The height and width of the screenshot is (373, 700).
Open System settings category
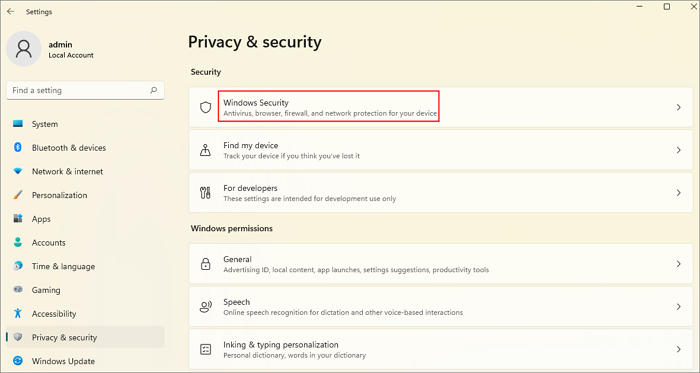click(85, 124)
